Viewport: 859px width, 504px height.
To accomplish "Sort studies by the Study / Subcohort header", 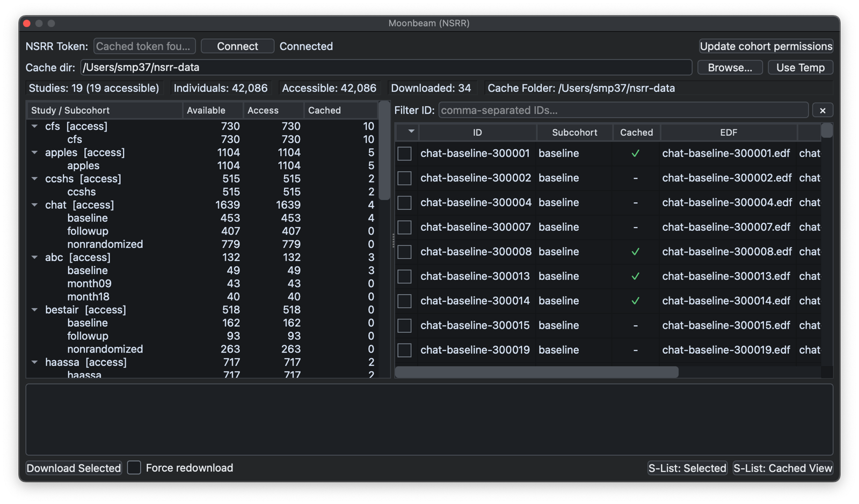I will pyautogui.click(x=105, y=110).
